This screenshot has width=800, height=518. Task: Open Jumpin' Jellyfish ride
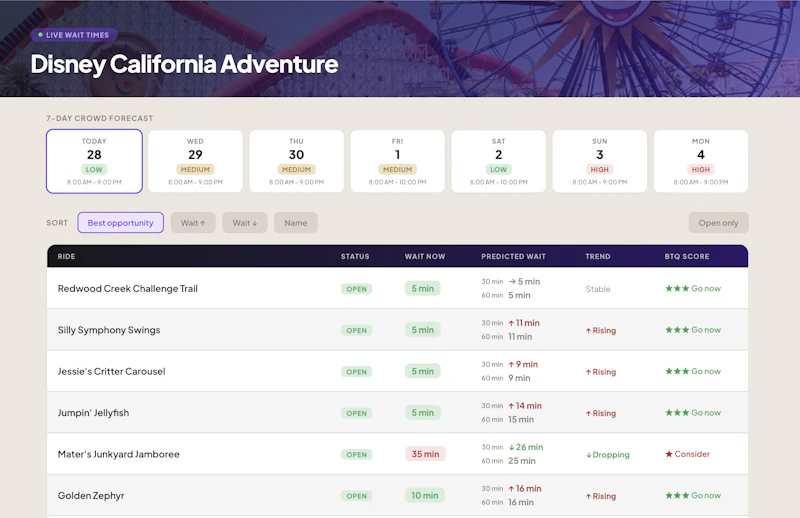[x=93, y=412]
